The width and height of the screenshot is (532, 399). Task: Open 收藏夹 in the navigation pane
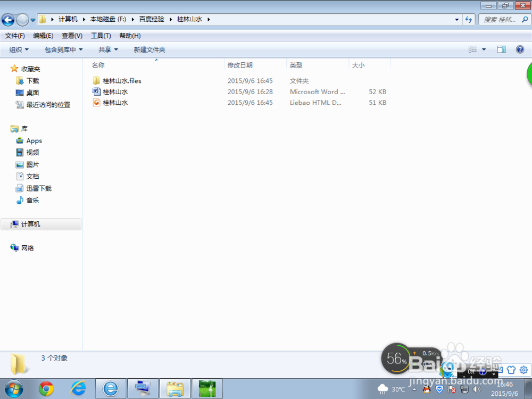pos(30,69)
